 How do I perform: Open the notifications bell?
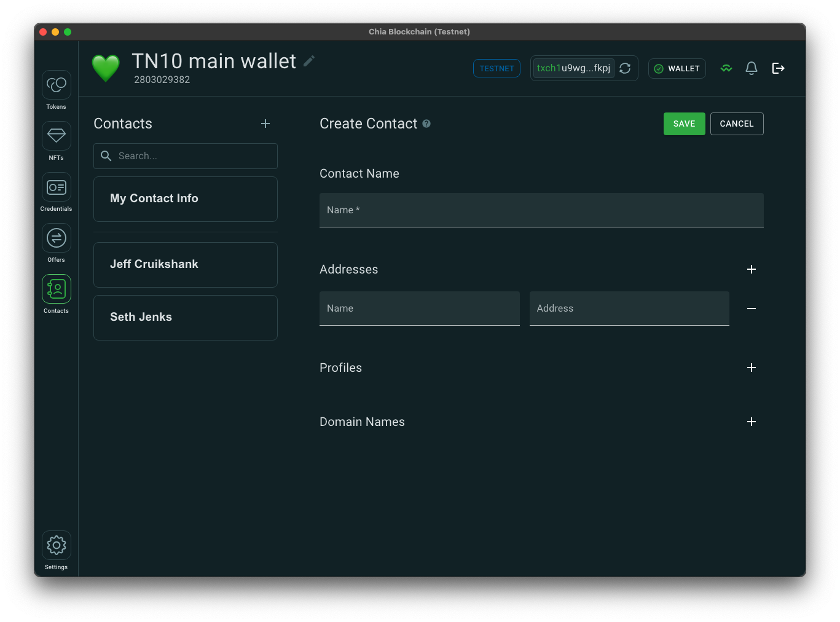coord(751,68)
